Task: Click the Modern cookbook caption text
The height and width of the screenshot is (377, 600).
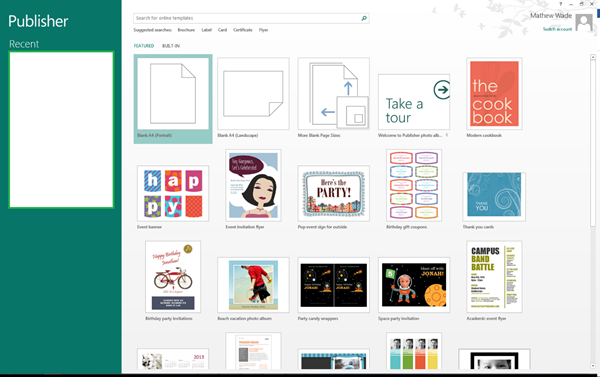Action: coord(484,135)
